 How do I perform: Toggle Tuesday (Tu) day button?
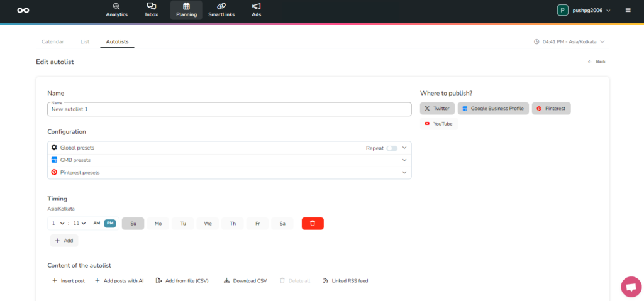tap(183, 223)
